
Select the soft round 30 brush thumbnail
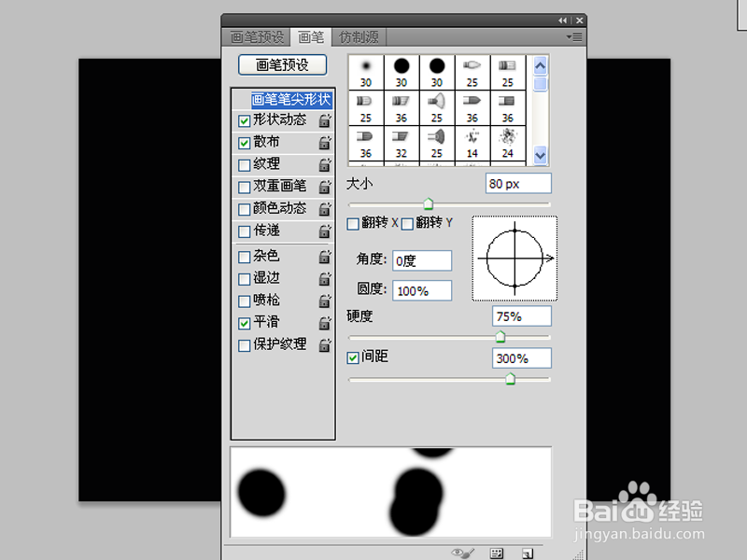pos(366,72)
